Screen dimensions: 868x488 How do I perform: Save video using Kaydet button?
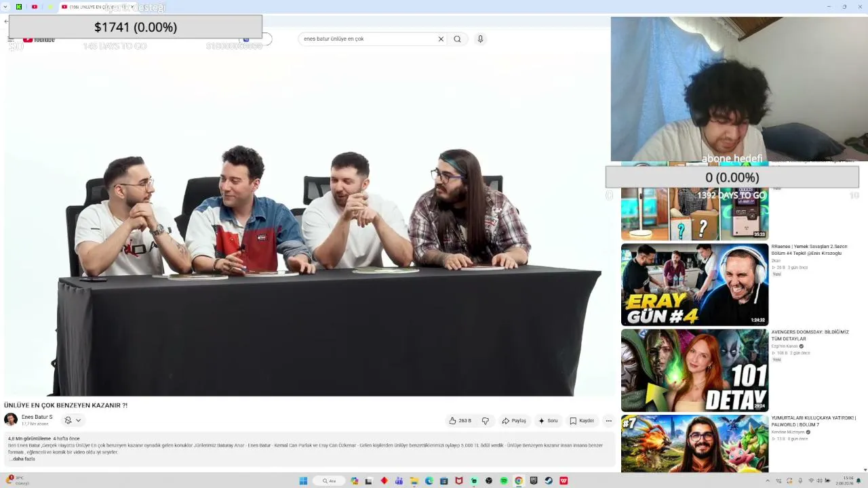[582, 421]
